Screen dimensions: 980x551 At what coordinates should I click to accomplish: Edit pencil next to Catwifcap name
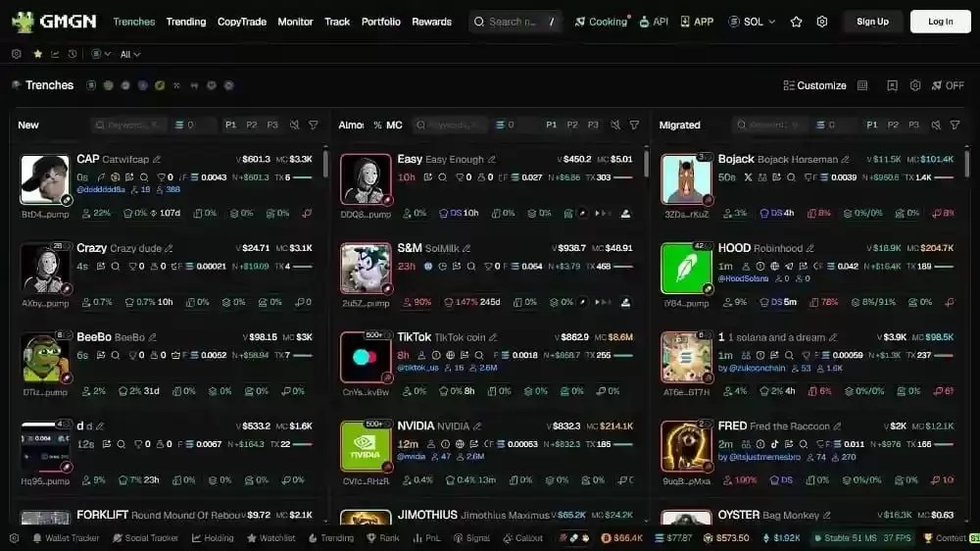point(157,160)
